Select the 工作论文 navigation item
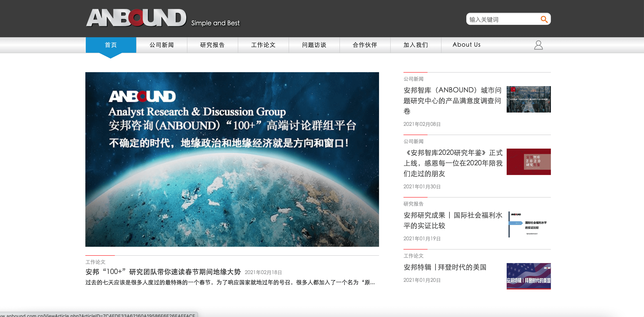This screenshot has width=644, height=317. [x=263, y=45]
